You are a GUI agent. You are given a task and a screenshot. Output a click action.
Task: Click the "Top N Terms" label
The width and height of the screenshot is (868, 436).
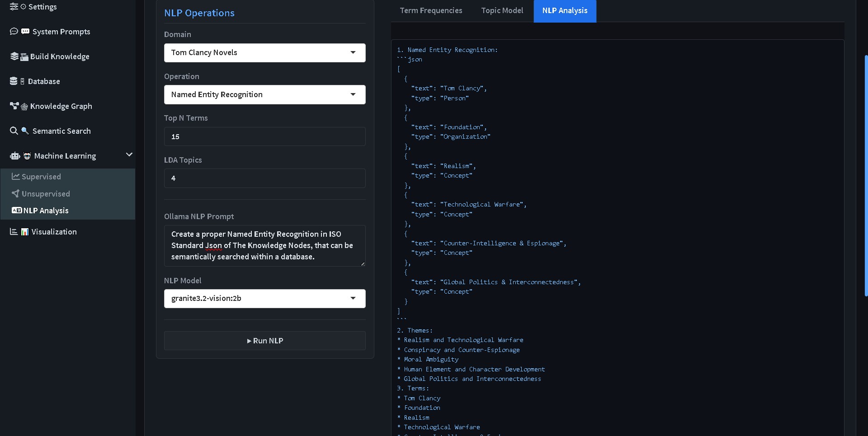(x=186, y=118)
